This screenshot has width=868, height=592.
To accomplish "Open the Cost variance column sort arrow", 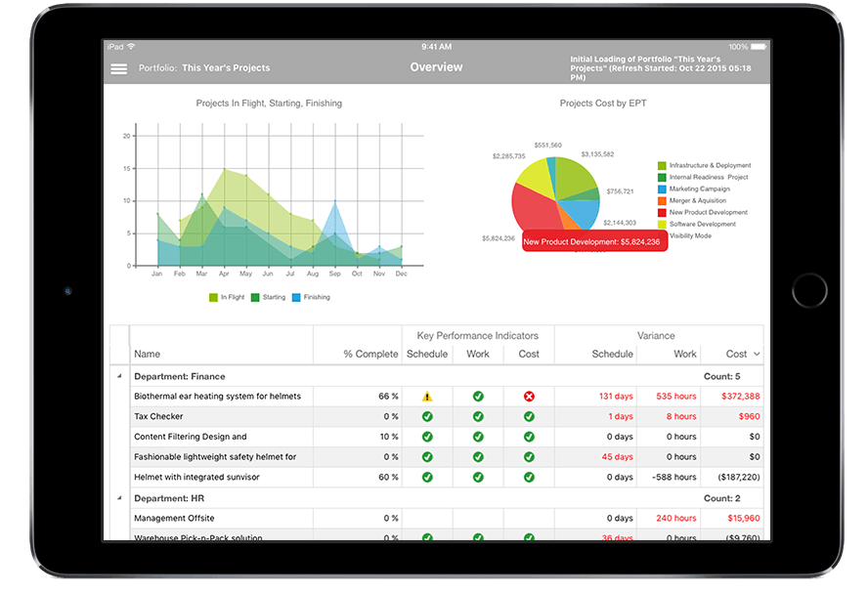I will coord(757,354).
